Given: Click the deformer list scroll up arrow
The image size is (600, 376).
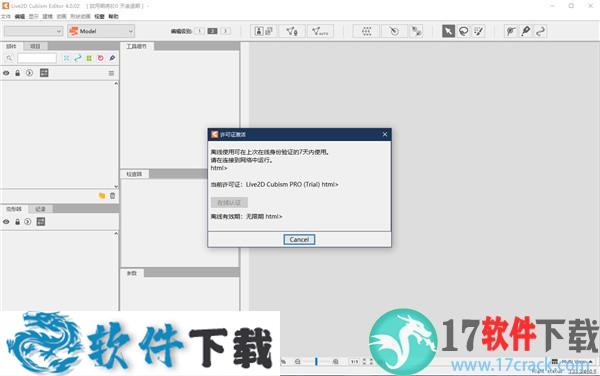Looking at the screenshot, I should tap(116, 233).
